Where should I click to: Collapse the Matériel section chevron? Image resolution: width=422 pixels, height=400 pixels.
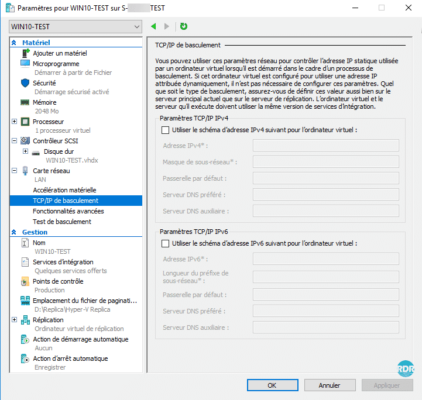coord(14,42)
